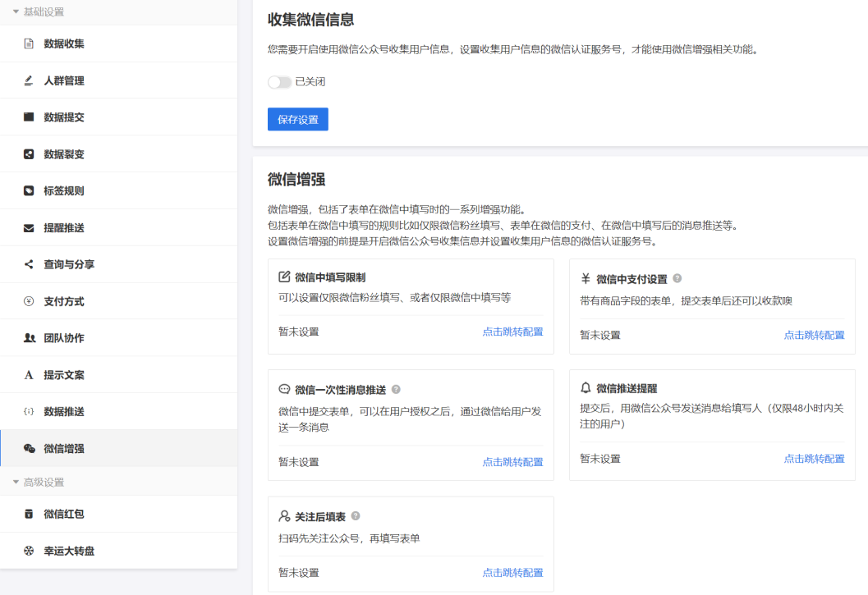Select the 微信增强 sidebar item
The width and height of the screenshot is (868, 595).
point(119,448)
